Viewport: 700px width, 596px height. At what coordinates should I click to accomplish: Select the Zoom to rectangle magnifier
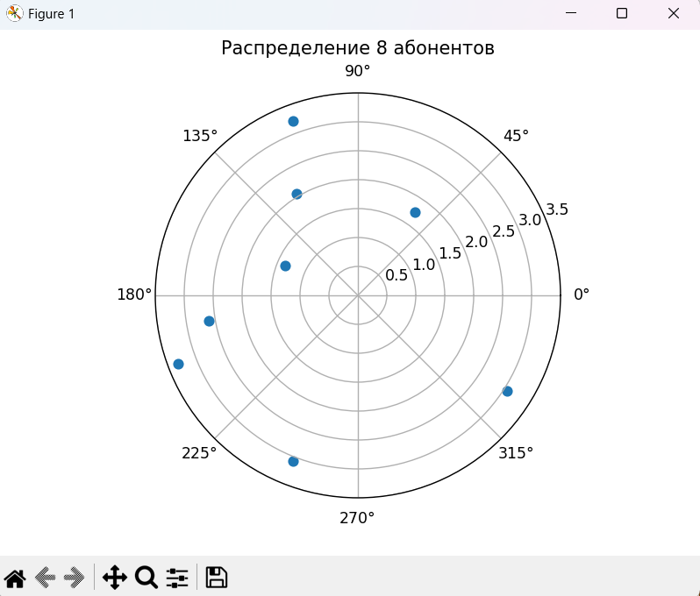(x=146, y=578)
